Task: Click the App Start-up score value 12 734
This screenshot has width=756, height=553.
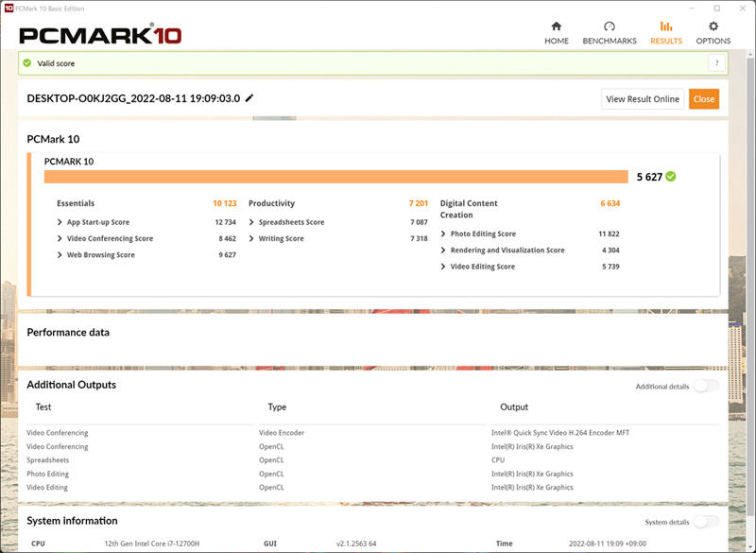Action: (226, 222)
